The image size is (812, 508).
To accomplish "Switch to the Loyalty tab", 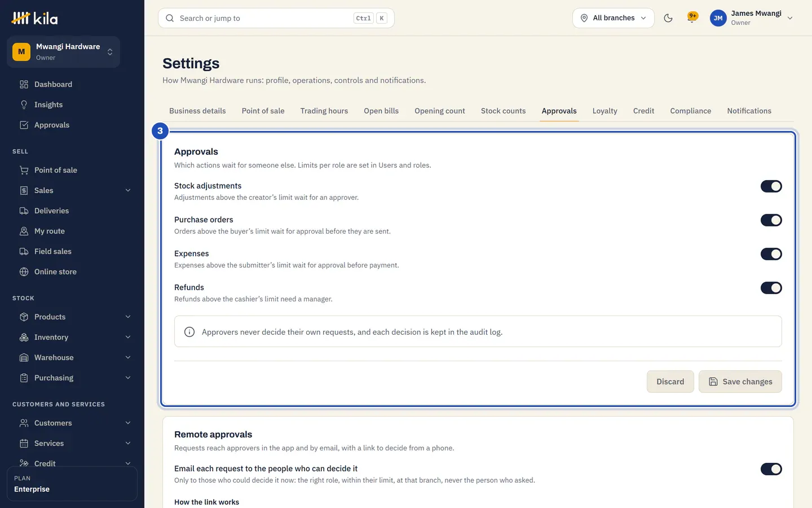I will (604, 111).
